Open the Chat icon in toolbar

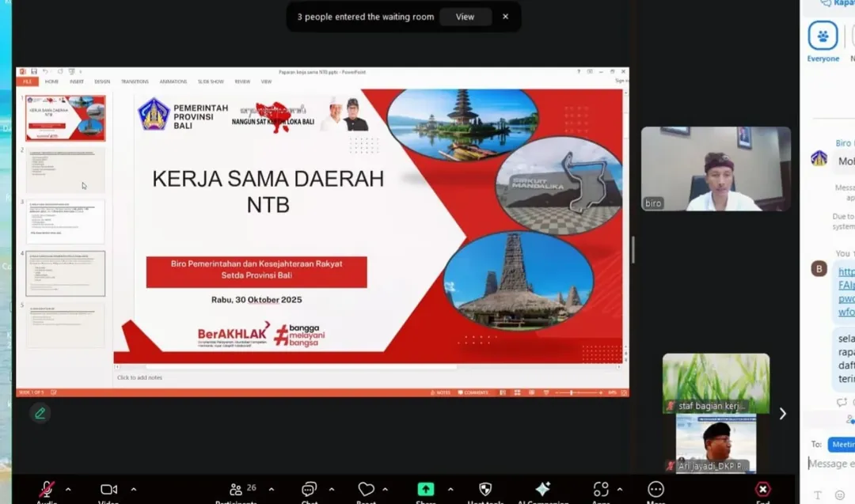tap(309, 490)
